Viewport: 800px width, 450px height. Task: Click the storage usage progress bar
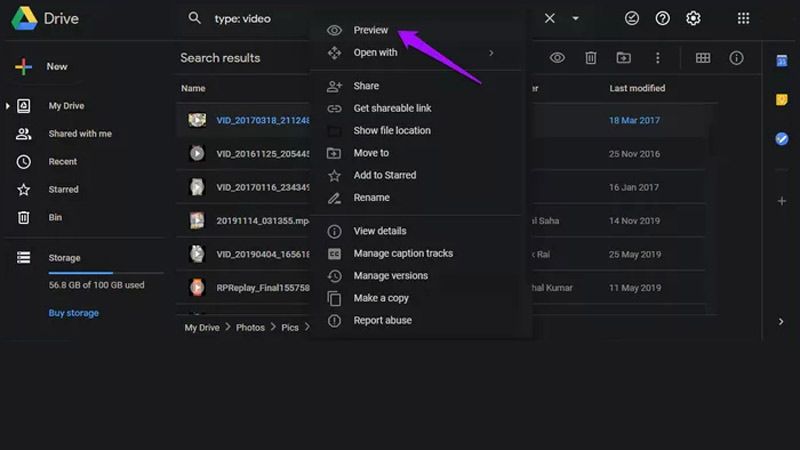pos(105,272)
